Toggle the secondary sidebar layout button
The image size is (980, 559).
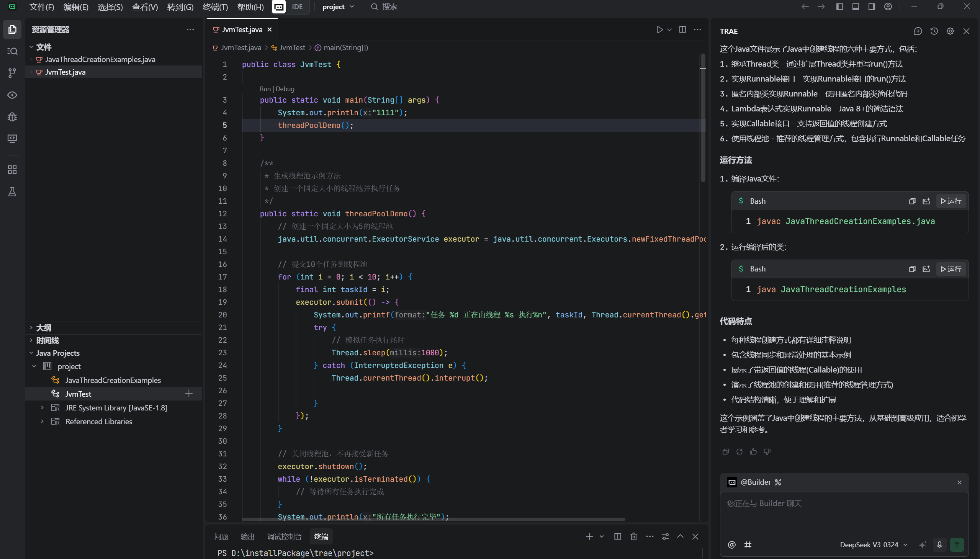tap(872, 7)
